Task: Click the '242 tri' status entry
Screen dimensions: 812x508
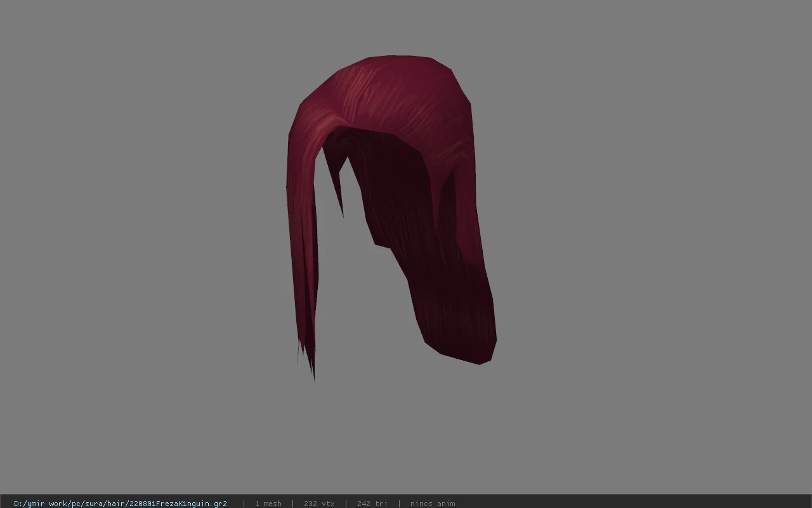Action: pos(372,504)
